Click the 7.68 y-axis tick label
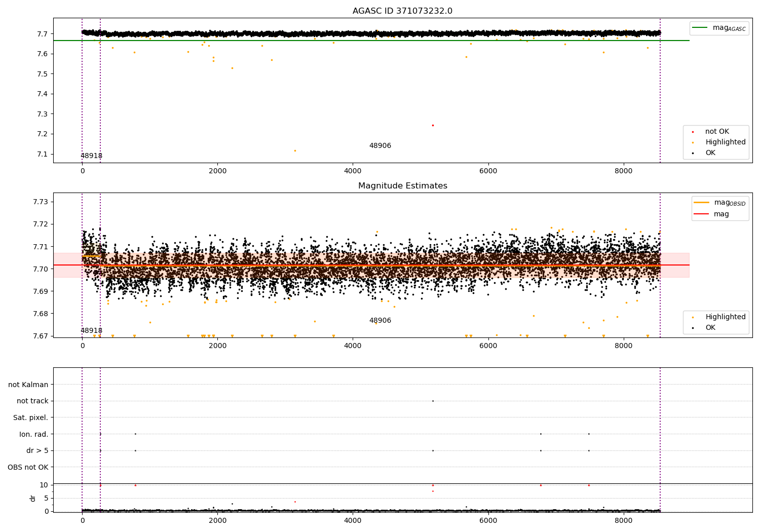760x532 pixels. (41, 314)
